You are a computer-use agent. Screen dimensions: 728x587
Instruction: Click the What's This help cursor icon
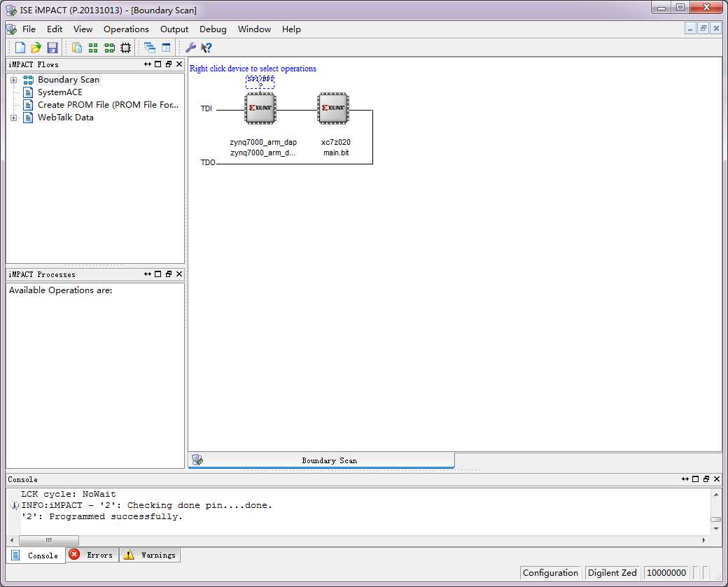tap(206, 48)
